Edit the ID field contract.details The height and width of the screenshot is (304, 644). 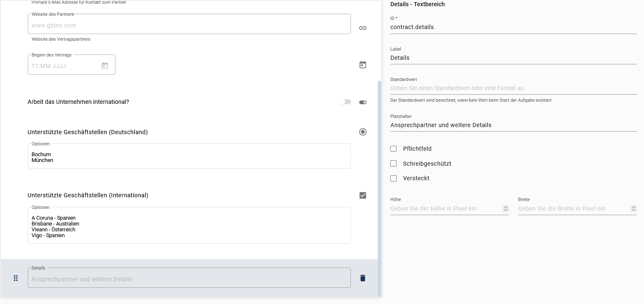coord(513,27)
